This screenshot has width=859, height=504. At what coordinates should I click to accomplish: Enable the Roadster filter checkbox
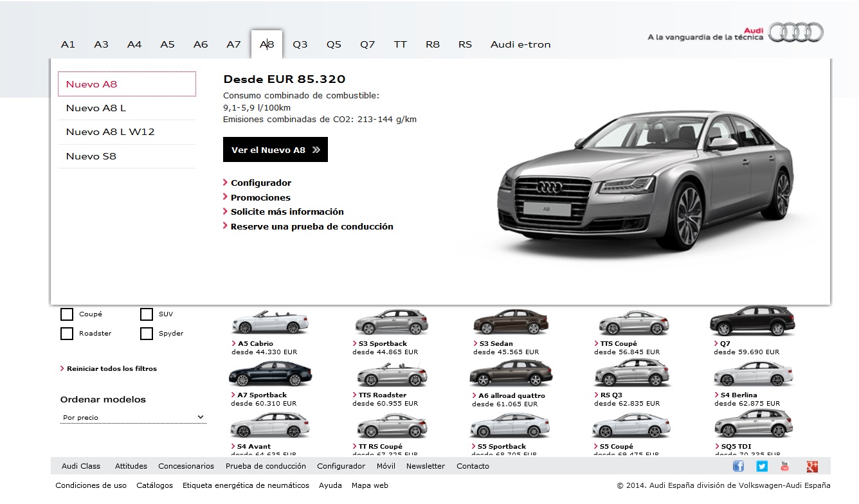(x=67, y=334)
